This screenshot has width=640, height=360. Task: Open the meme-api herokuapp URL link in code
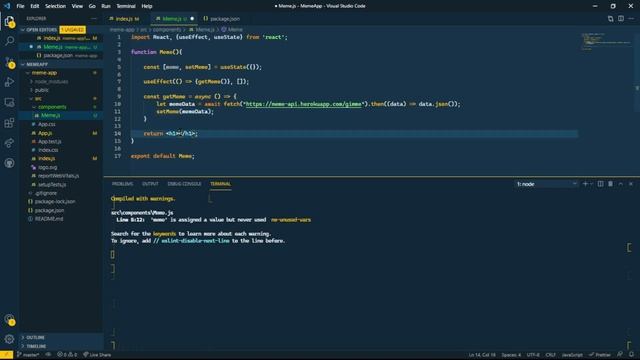tap(304, 104)
